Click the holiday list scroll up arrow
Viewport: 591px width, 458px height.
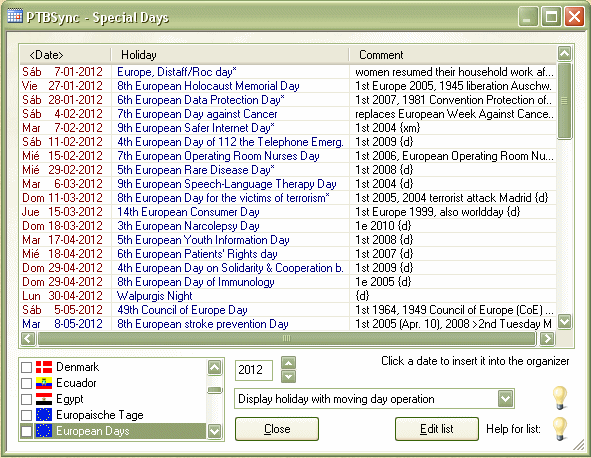coord(564,54)
